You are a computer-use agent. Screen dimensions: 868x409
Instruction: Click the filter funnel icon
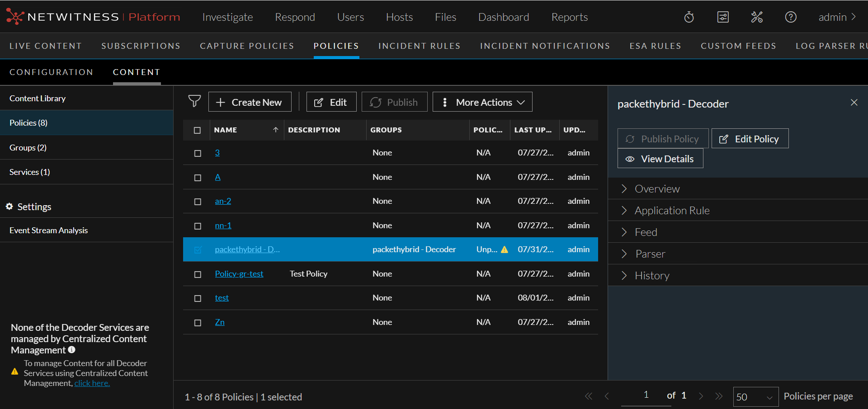(194, 101)
